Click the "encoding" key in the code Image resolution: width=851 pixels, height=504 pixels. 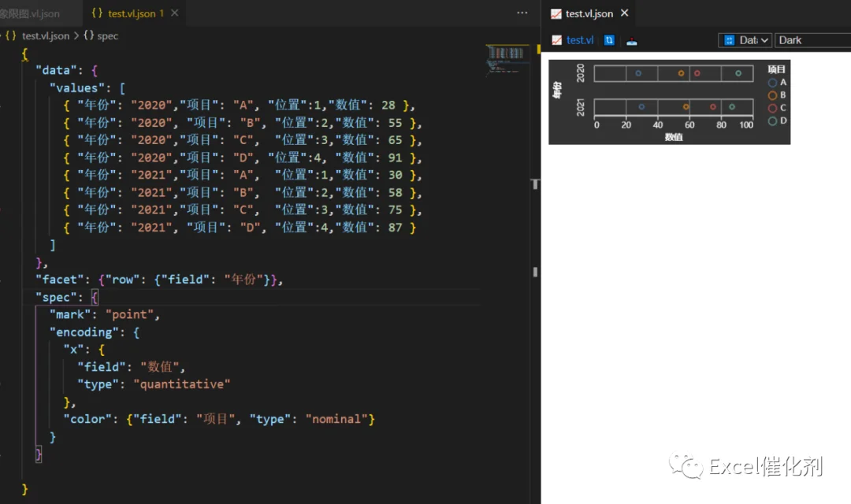click(x=84, y=332)
